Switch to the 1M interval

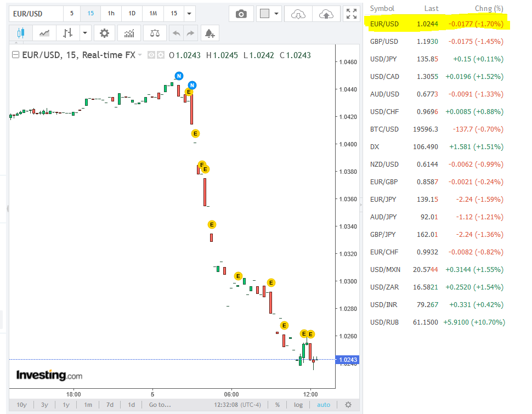(153, 14)
